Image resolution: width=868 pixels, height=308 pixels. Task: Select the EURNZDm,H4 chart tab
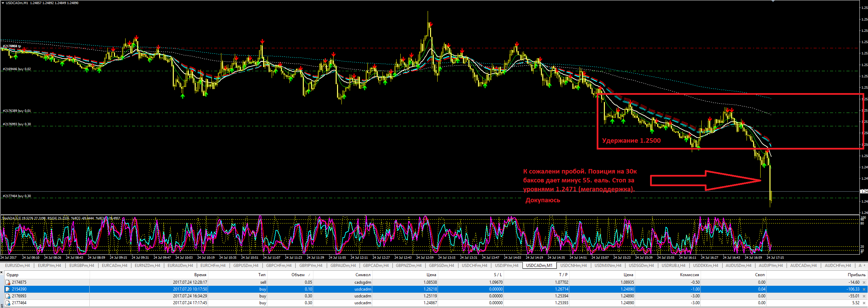pyautogui.click(x=147, y=266)
